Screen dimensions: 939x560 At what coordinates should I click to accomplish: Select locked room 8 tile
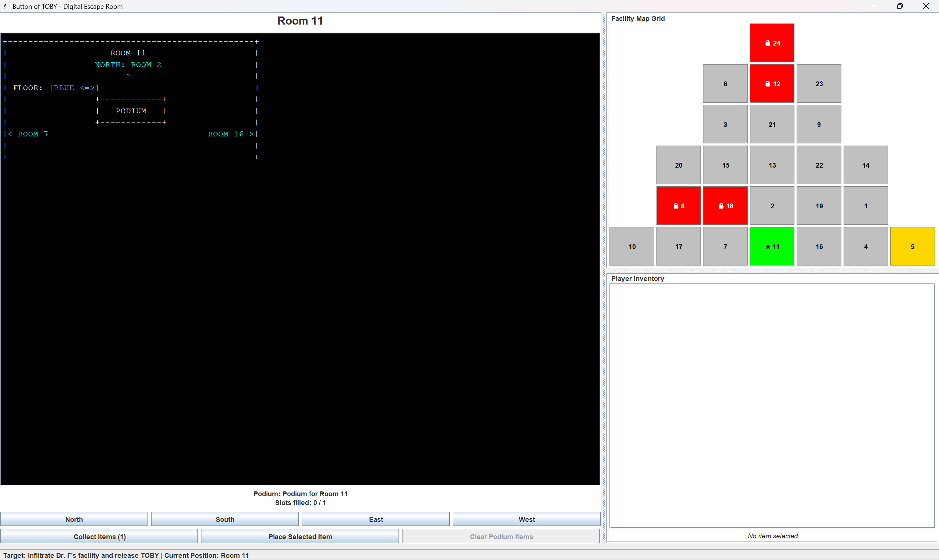point(678,206)
